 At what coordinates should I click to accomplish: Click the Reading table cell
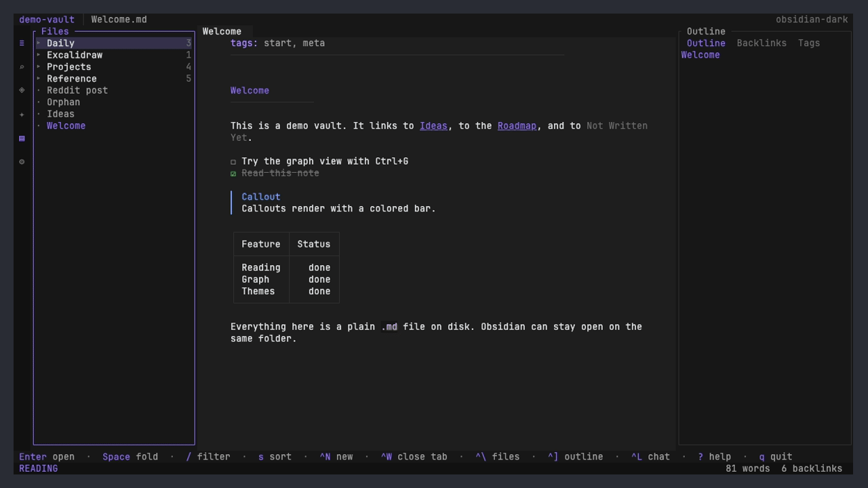pos(261,268)
